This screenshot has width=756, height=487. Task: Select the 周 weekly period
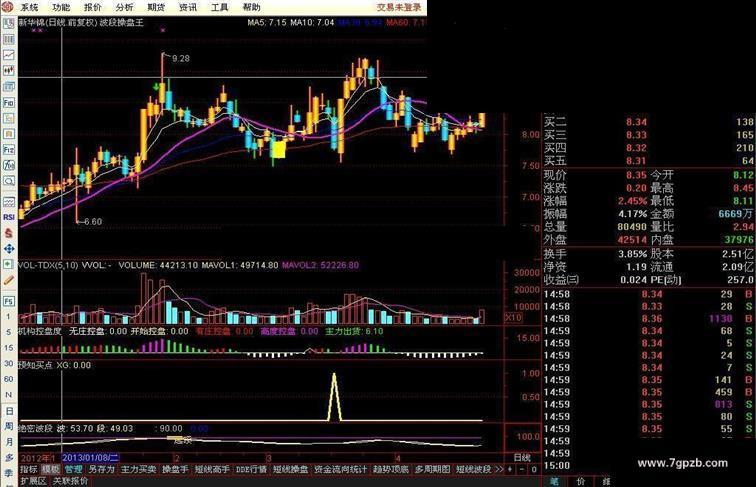click(9, 426)
